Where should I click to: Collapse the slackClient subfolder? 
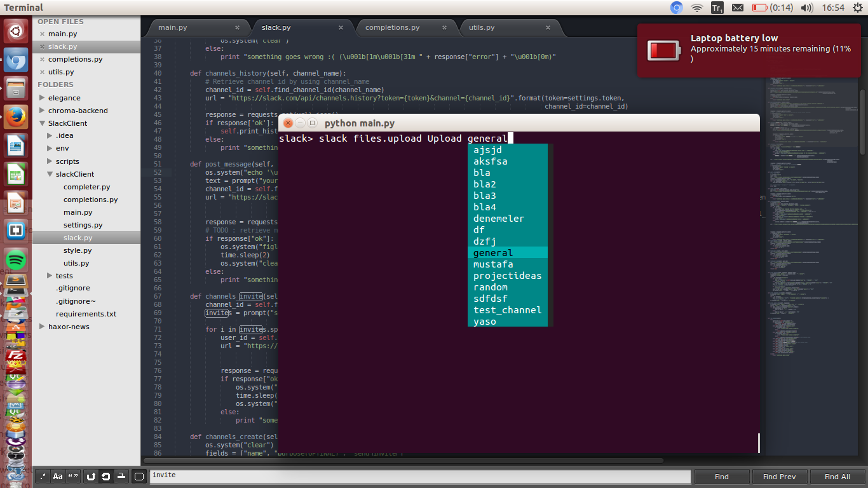(50, 174)
